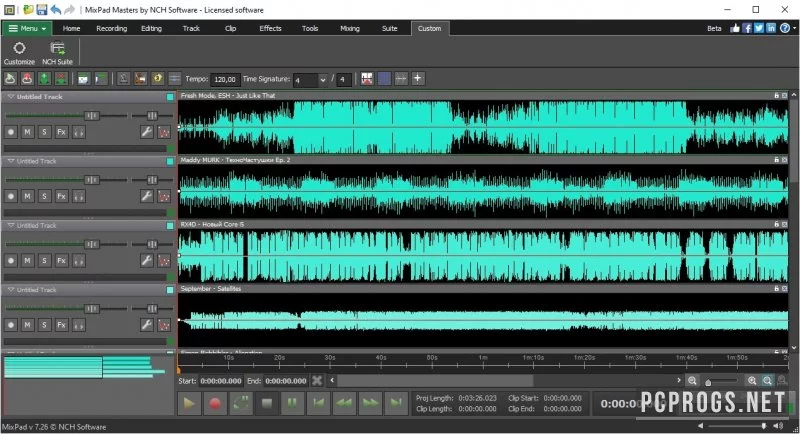Click the undo arrow in the title bar

coord(56,10)
